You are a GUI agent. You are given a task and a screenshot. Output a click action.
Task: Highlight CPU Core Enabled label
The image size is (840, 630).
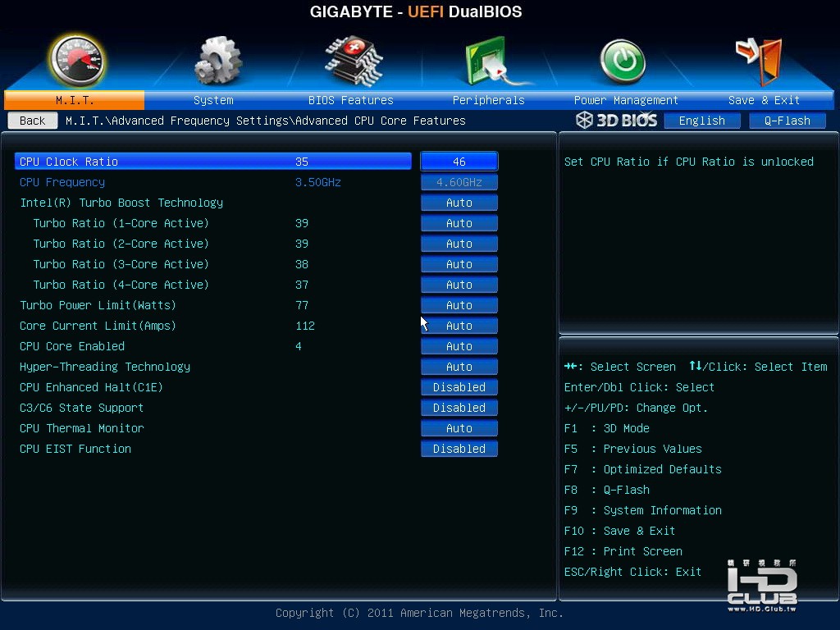point(72,346)
